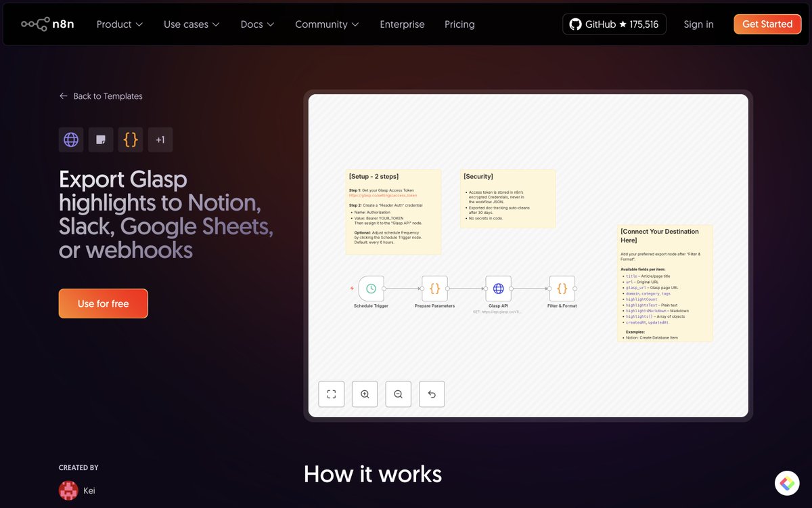
Task: Click the zoom out canvas button
Action: [398, 394]
